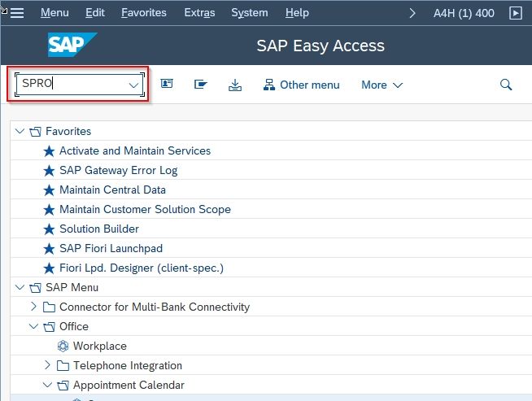Click the star icon beside SAP Fiori Launchpad
The height and width of the screenshot is (401, 532).
pyautogui.click(x=49, y=249)
